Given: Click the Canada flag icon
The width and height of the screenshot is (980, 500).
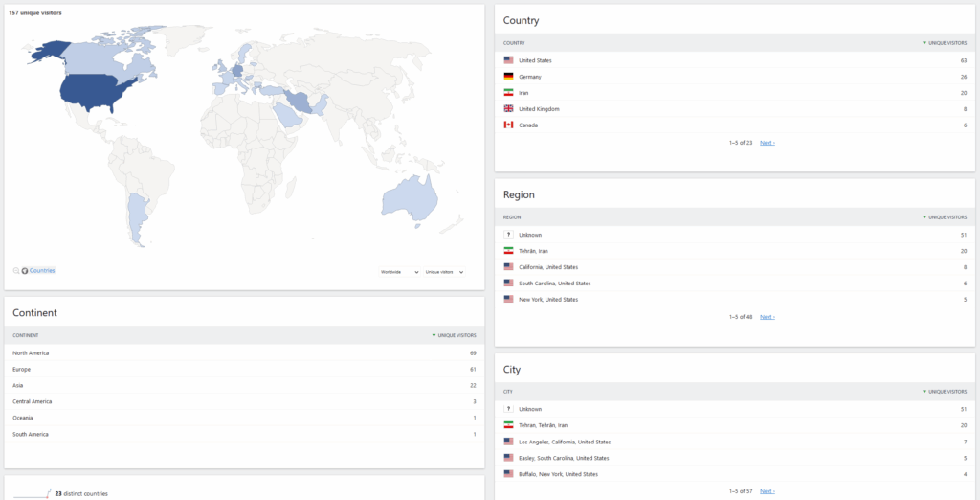Looking at the screenshot, I should [x=509, y=125].
